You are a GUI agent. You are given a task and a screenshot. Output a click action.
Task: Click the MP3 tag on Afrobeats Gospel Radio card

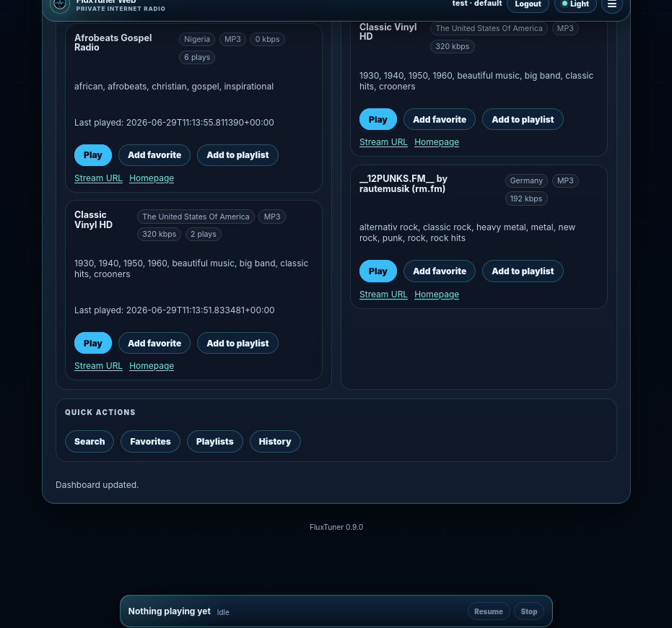232,40
